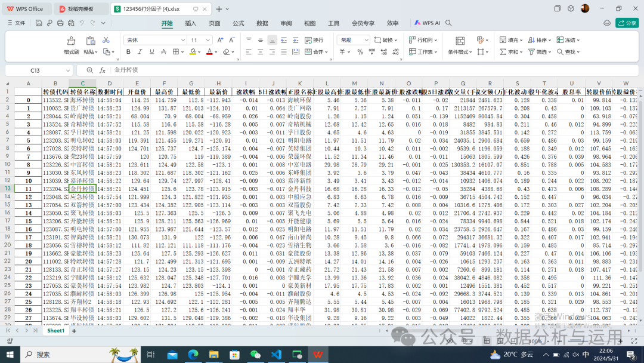Expand the Borders dropdown arrow
Viewport: 644px width, 363px height.
pyautogui.click(x=183, y=52)
